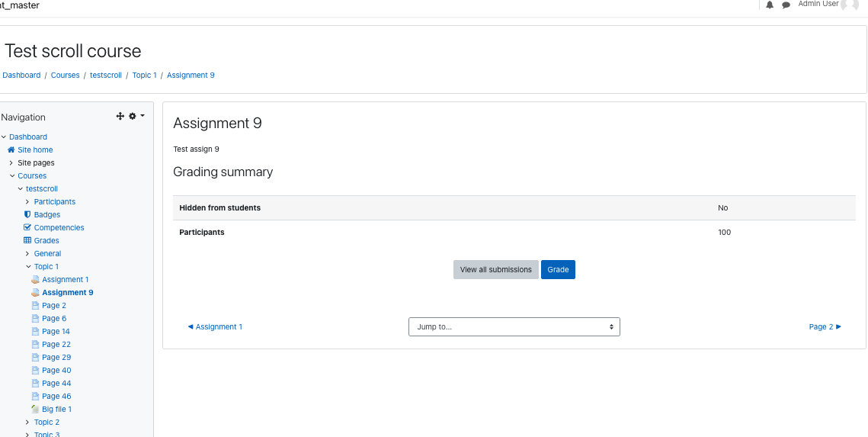Expand the Participants tree node
This screenshot has width=868, height=437.
27,201
